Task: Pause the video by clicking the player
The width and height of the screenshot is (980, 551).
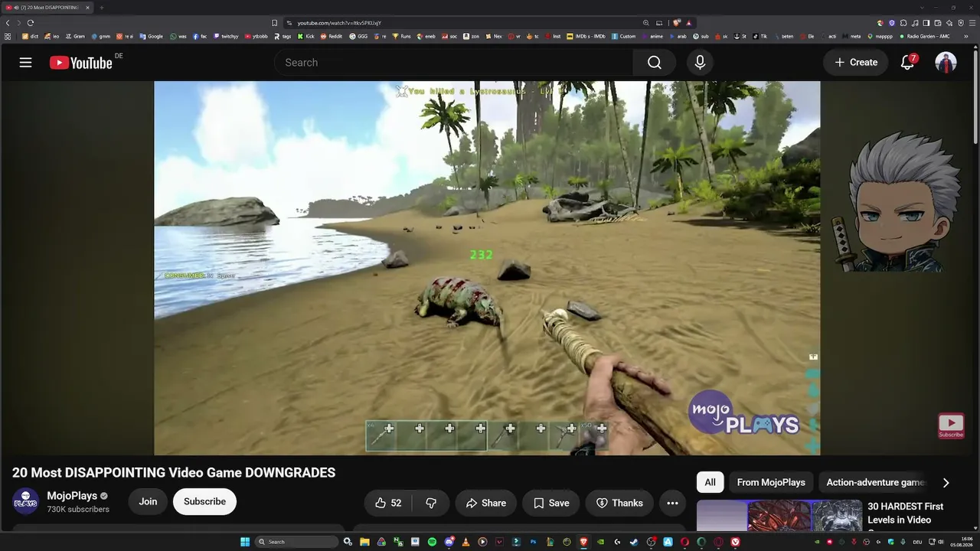Action: coord(487,268)
